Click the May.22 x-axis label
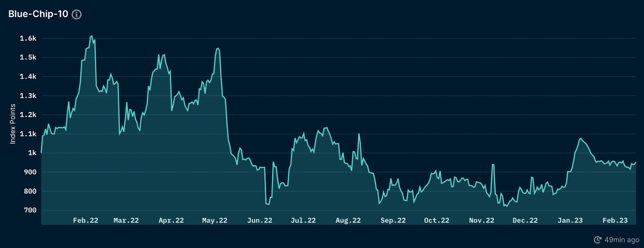644x248 pixels. (215, 220)
